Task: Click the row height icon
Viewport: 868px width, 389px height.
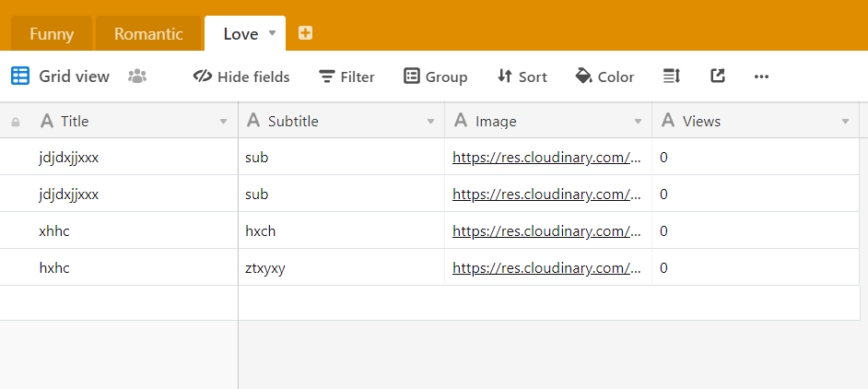Action: tap(671, 77)
